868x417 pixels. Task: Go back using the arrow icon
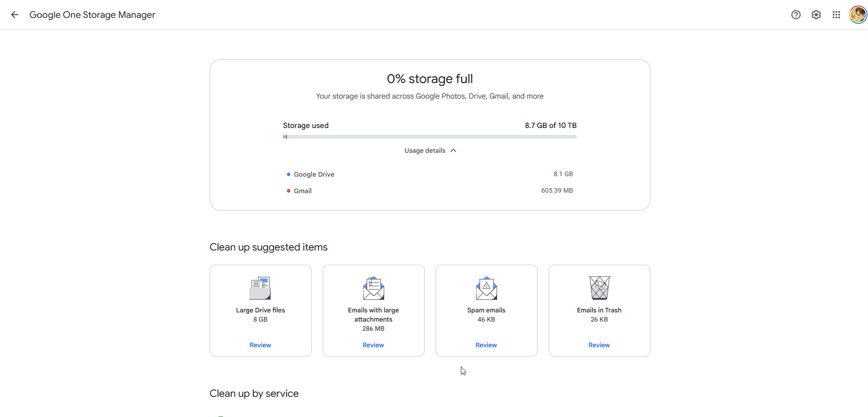click(15, 15)
